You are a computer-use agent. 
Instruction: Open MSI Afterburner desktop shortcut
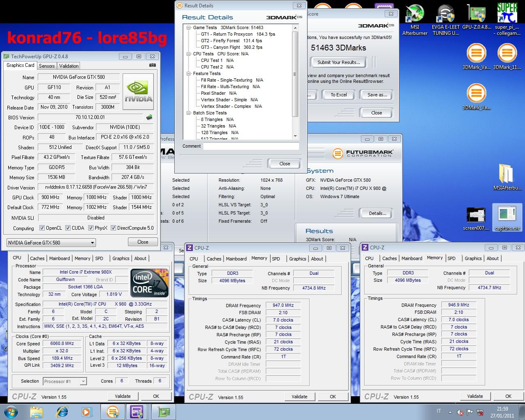point(415,20)
